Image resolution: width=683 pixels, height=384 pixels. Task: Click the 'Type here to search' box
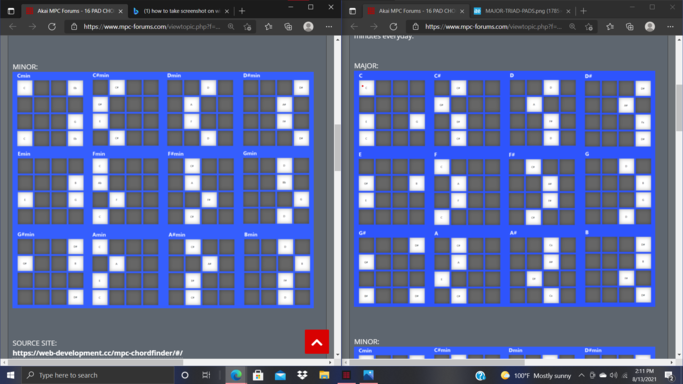tap(98, 375)
